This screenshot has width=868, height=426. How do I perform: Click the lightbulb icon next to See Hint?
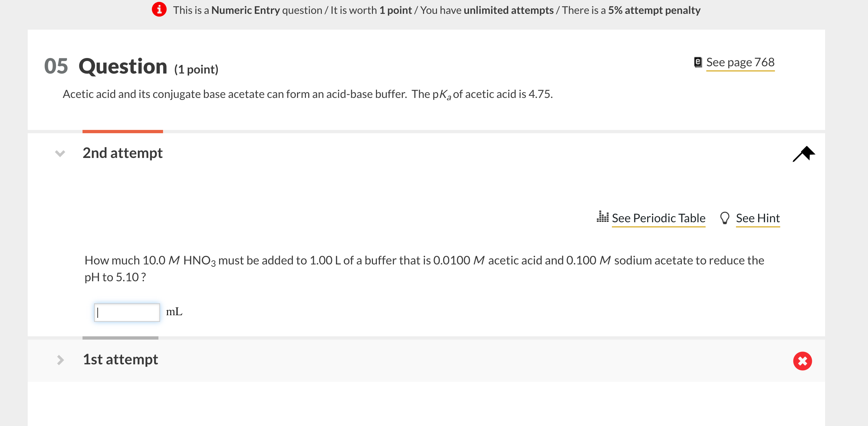724,218
